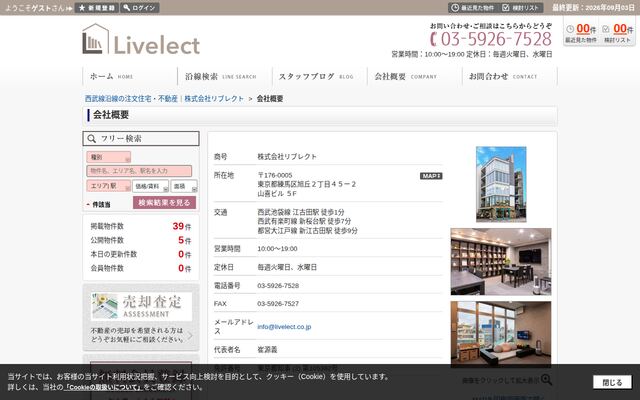640x400 pixels.
Task: Click the magnifier icon in フリー検索
Action: coord(92,139)
